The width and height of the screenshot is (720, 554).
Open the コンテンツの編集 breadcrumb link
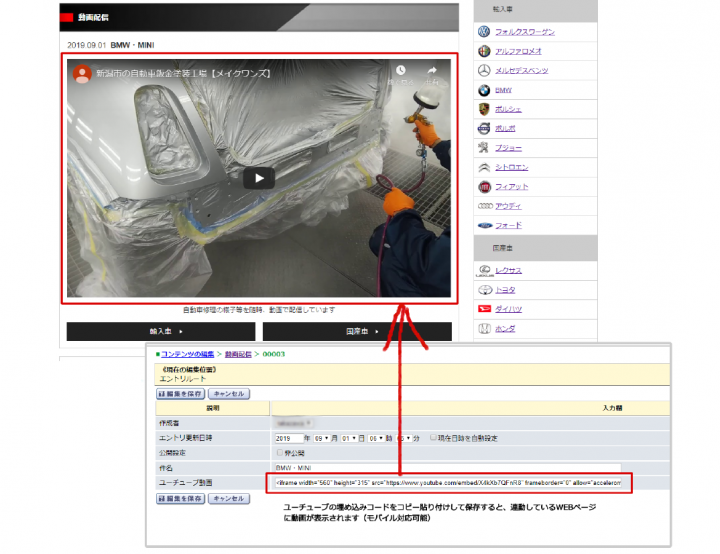[187, 354]
